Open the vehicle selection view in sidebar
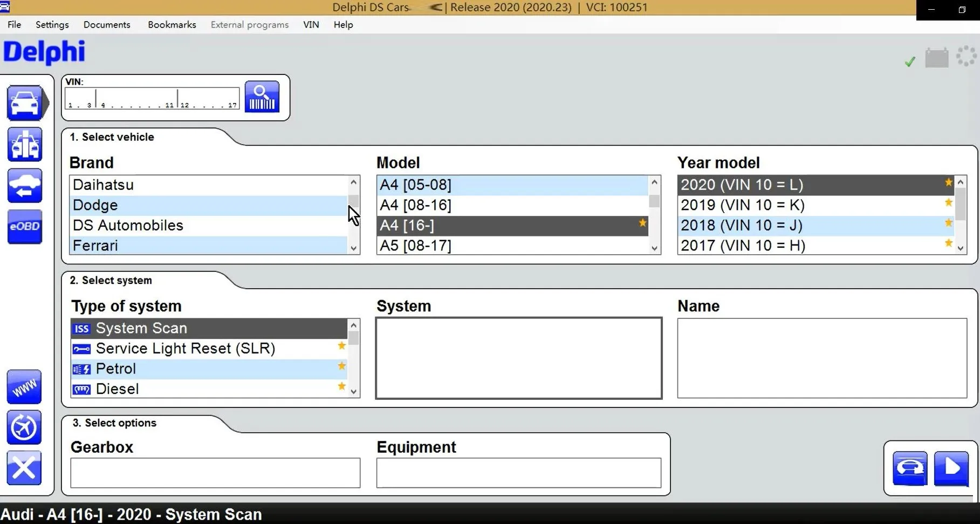The height and width of the screenshot is (524, 980). coord(25,103)
